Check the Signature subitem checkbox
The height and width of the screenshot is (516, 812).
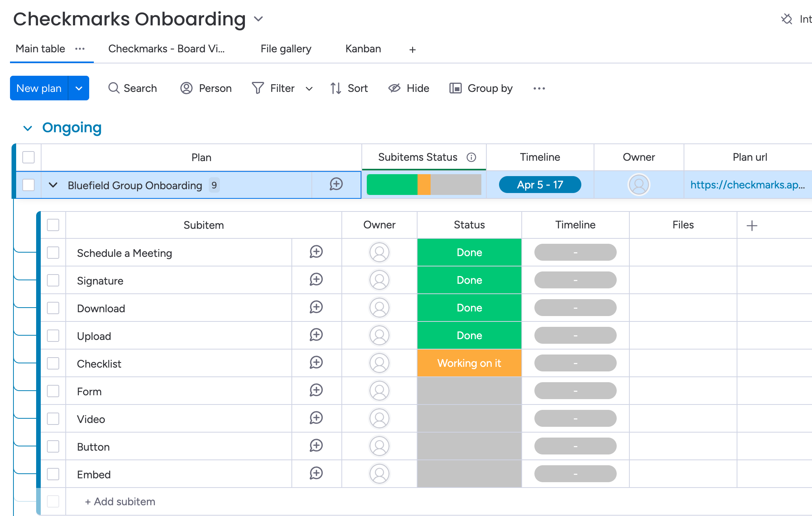[53, 280]
